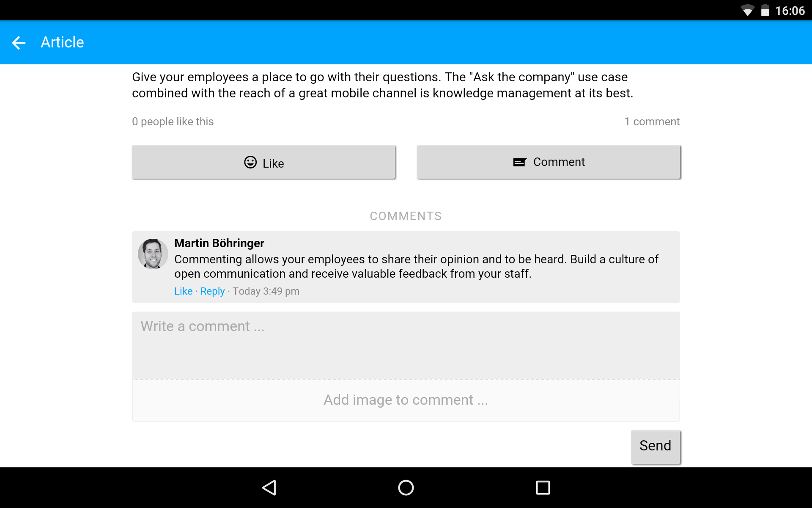Tap the Android home circle button
The image size is (812, 508).
[406, 488]
